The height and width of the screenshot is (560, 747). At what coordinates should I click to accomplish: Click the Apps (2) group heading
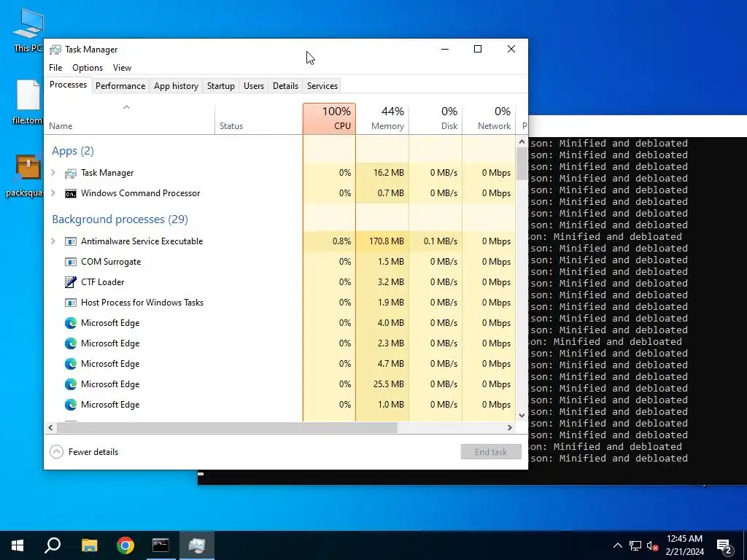coord(73,151)
